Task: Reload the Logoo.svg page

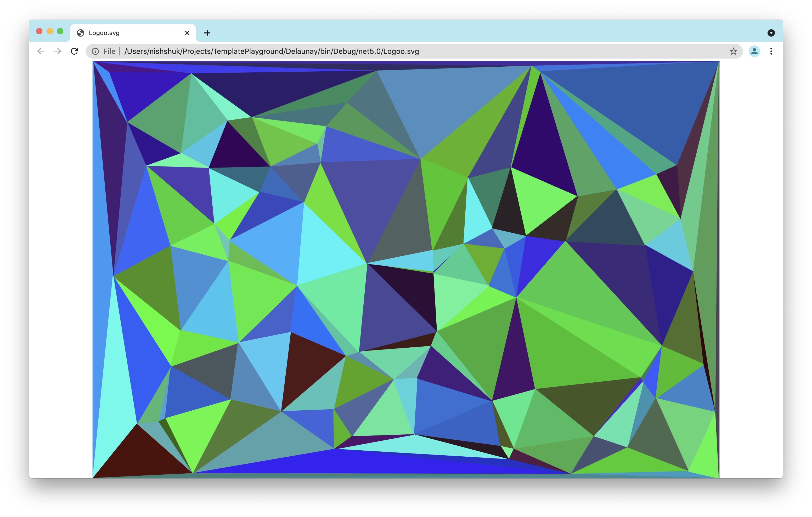Action: [75, 51]
